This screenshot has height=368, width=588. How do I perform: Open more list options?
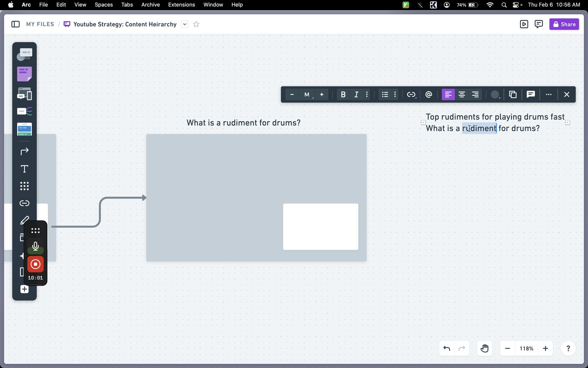(395, 95)
